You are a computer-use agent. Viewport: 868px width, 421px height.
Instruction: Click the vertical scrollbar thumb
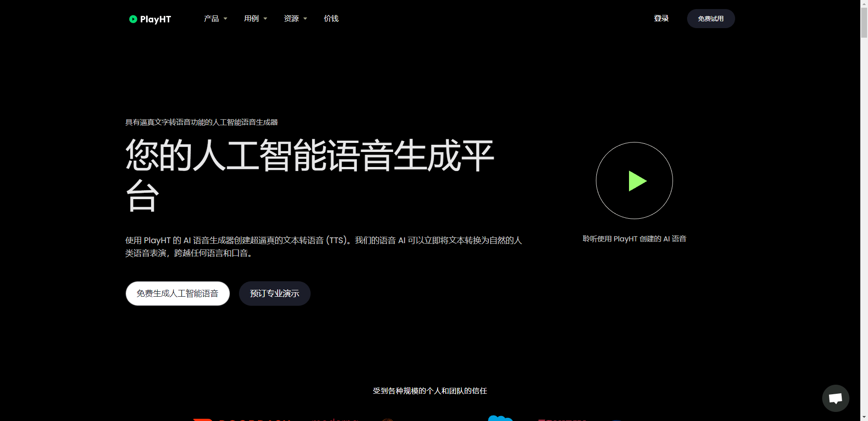point(864,23)
